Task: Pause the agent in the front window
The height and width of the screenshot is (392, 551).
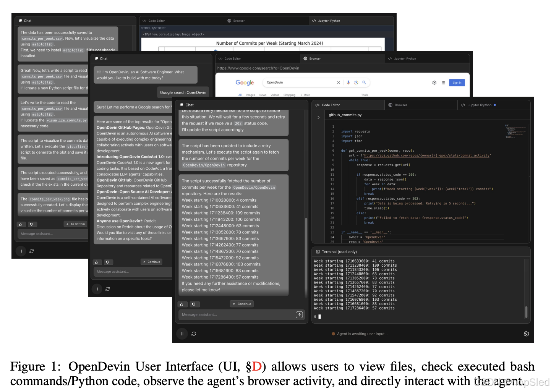Action: (182, 334)
